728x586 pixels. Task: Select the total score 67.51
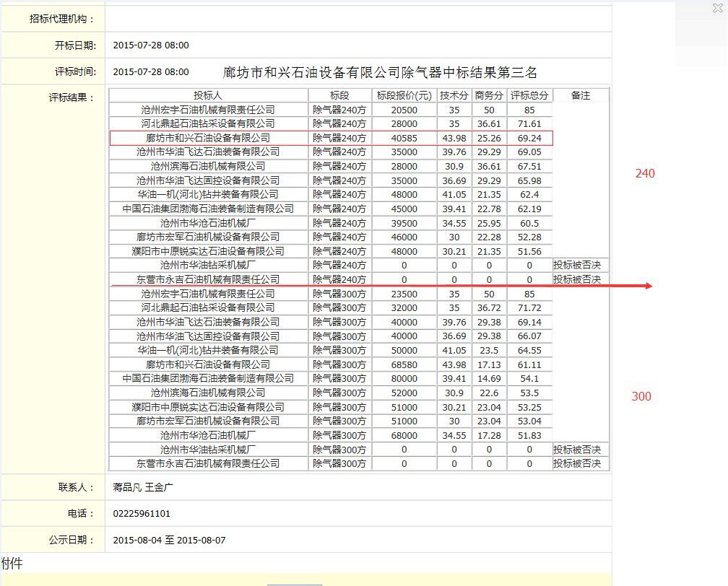tap(529, 167)
